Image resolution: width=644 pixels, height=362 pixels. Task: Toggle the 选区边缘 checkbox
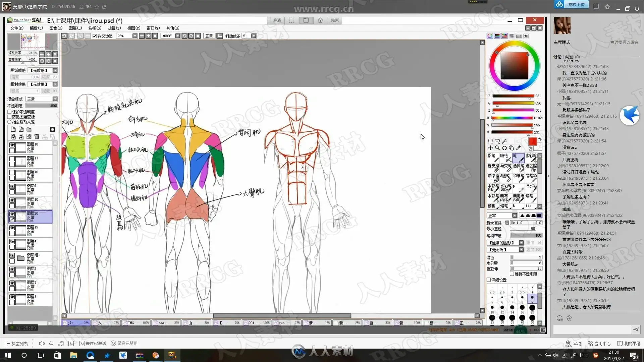(x=95, y=36)
